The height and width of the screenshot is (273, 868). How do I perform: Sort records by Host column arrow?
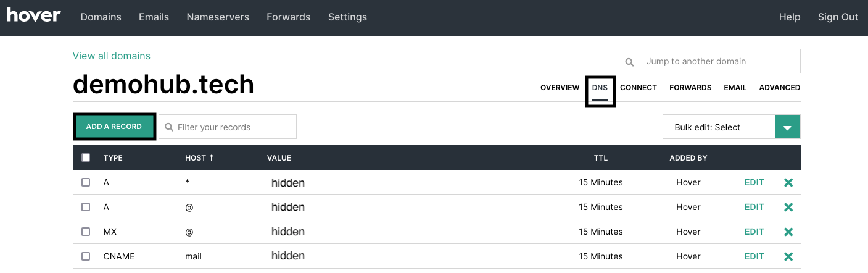212,158
